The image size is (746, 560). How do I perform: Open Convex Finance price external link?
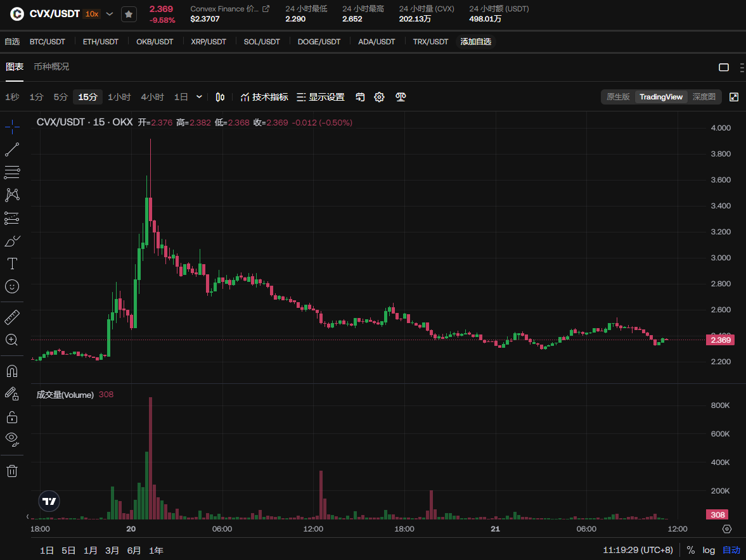[266, 9]
